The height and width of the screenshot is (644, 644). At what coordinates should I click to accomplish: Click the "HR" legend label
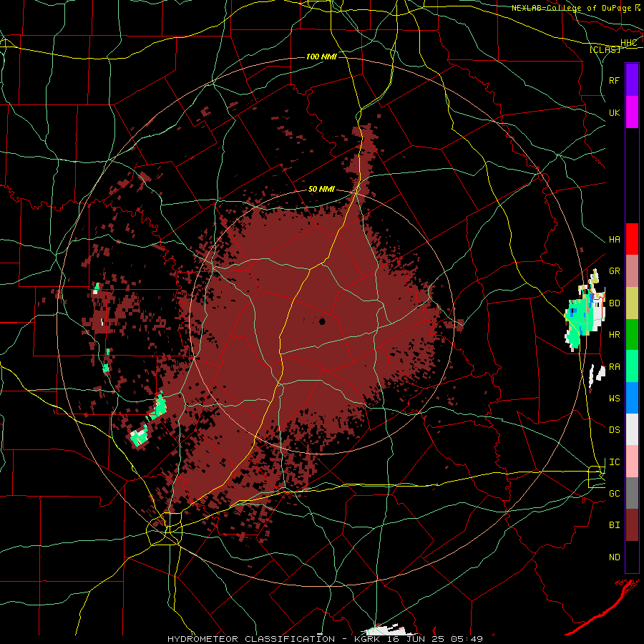pos(614,335)
